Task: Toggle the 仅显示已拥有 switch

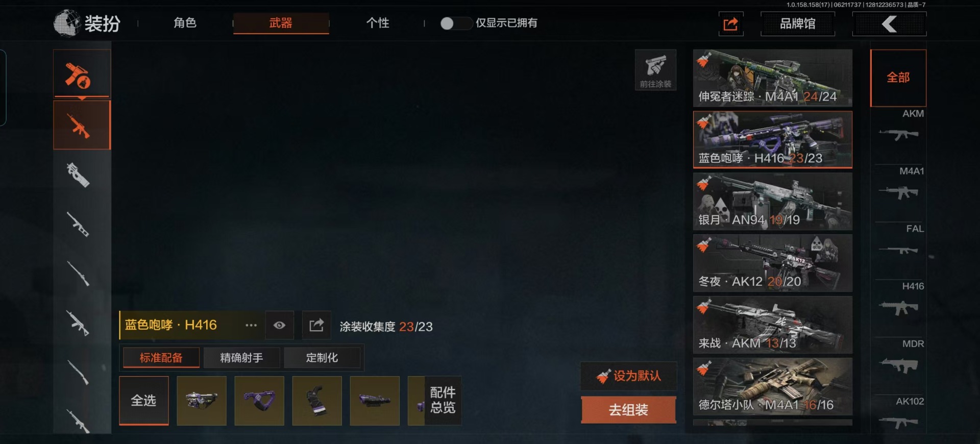Action: (456, 23)
